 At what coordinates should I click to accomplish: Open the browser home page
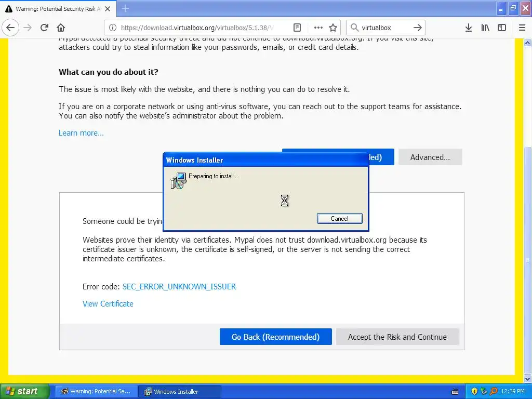[x=61, y=28]
